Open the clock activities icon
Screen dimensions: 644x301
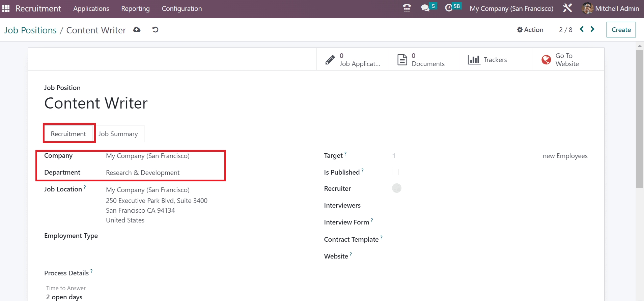tap(449, 8)
